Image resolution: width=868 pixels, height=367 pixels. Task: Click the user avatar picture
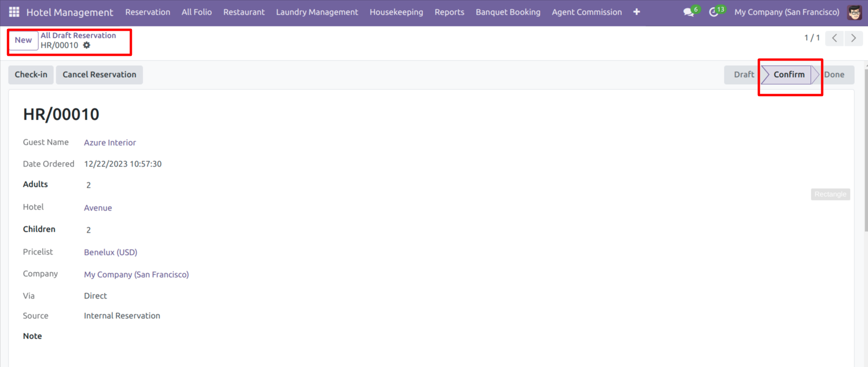(x=854, y=12)
